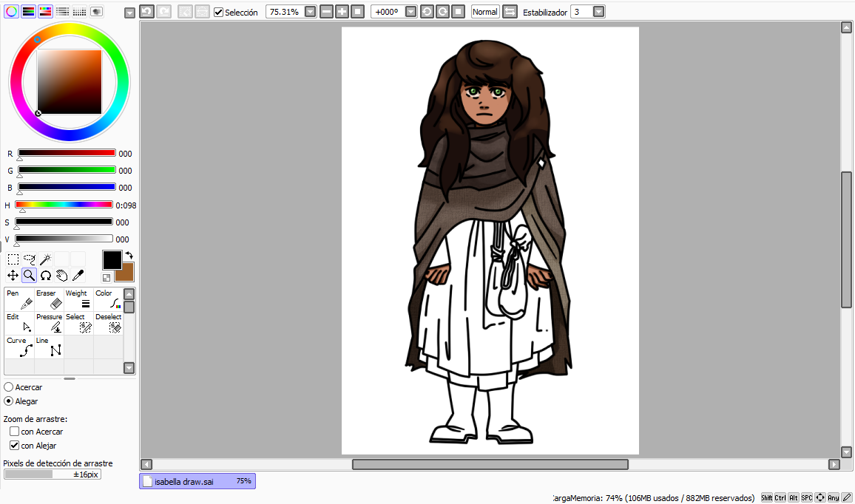Click the rotate canvas tool
Screen dimensions: 855x504
[45, 276]
